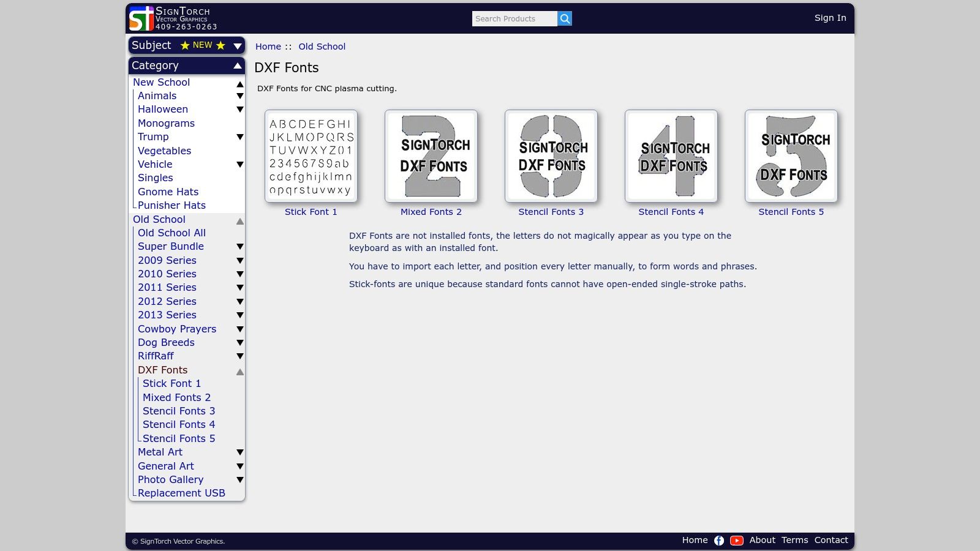The image size is (980, 551).
Task: Expand the Cowboy Prayers submenu arrow
Action: click(240, 329)
